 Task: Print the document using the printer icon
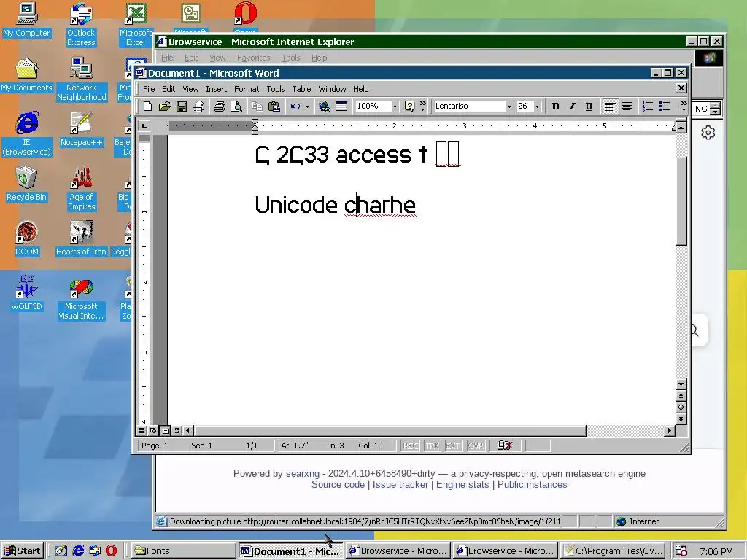click(x=219, y=106)
